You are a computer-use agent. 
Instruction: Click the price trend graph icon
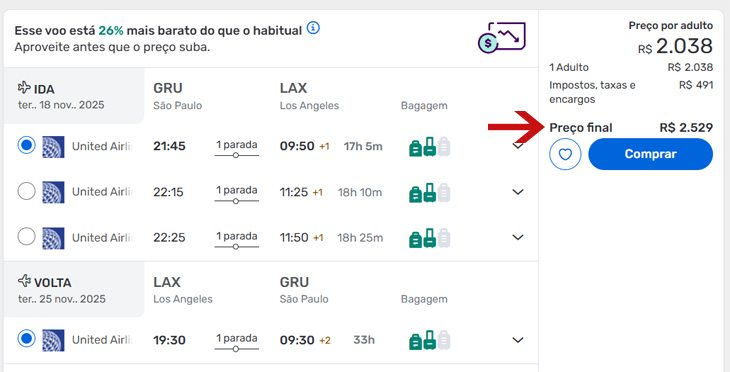[502, 37]
